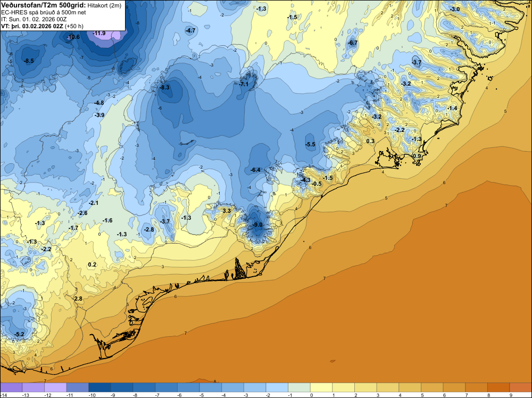
Task: Click the positive 2.8 temperature value
Action: coord(78,299)
